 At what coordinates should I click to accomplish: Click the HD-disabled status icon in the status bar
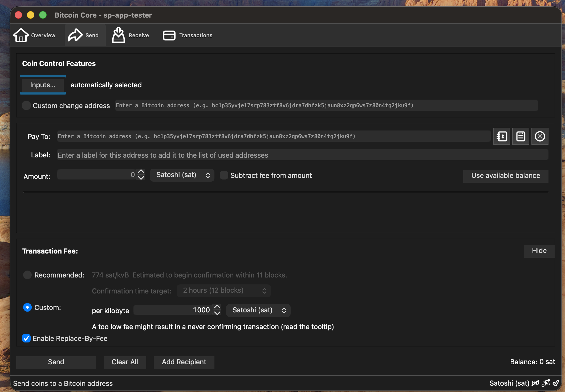point(535,383)
